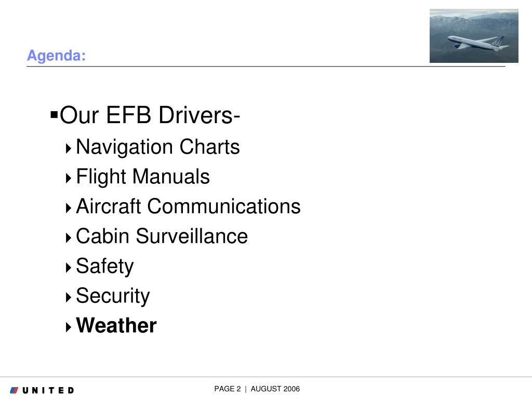532x399 pixels.
Task: Select the Flight Manuals item
Action: (x=143, y=177)
